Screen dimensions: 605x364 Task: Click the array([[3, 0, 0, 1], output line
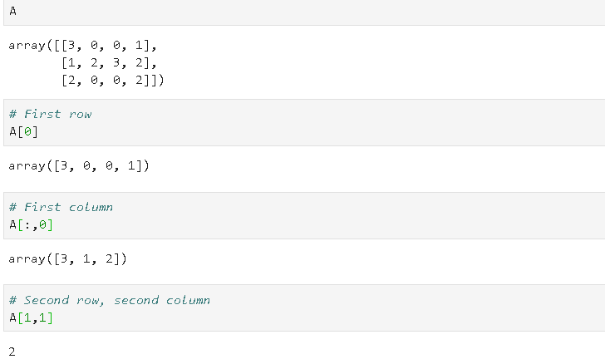tap(91, 46)
